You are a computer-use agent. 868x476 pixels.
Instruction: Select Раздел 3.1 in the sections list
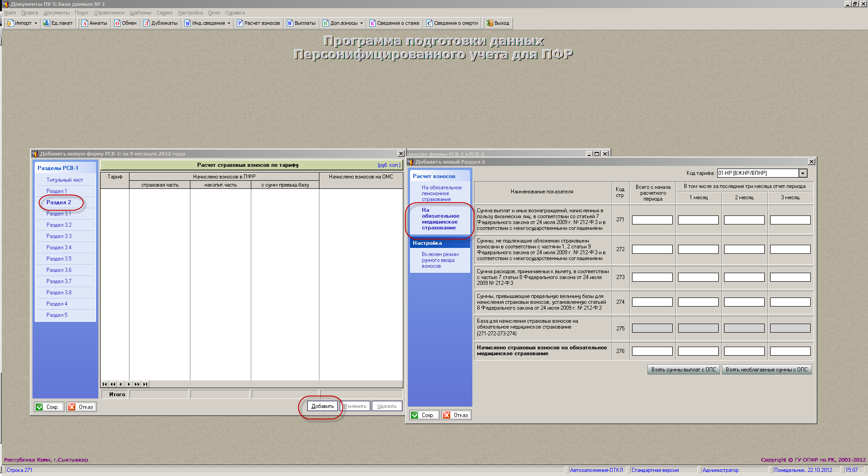[59, 214]
